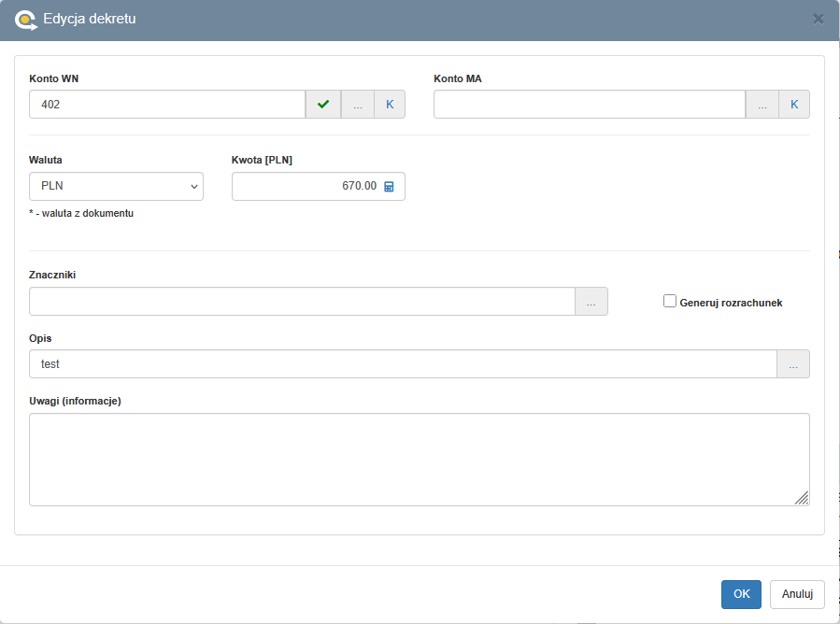Open calculator icon in Kwota field
The image size is (840, 624).
[x=390, y=187]
